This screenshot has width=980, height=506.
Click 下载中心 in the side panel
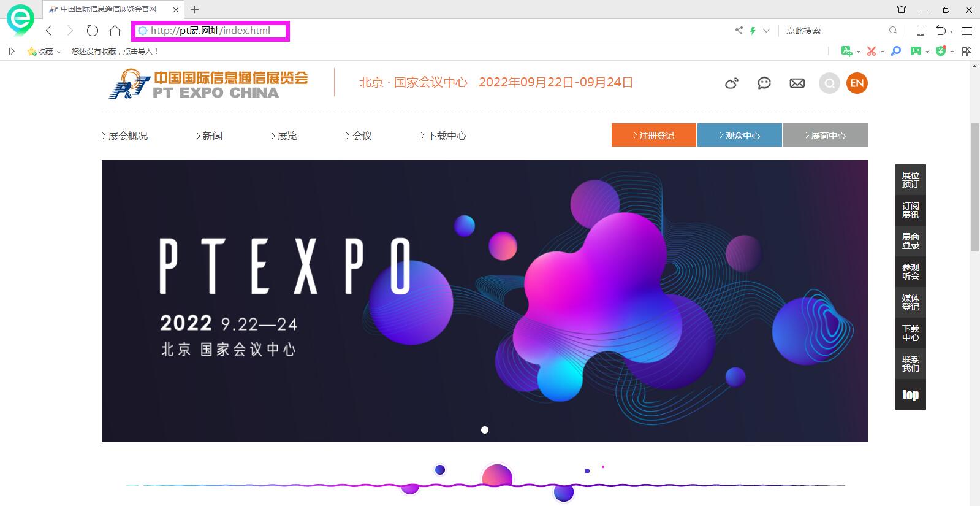click(910, 333)
